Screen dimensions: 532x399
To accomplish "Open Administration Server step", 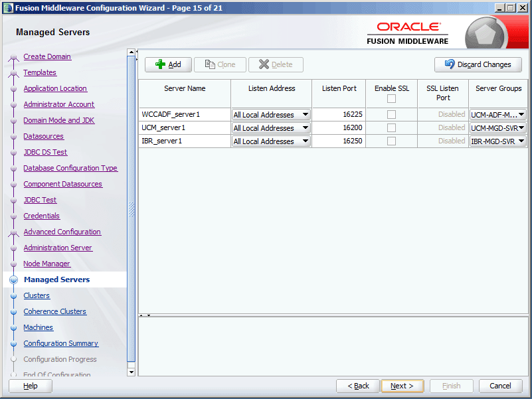I will click(x=58, y=248).
